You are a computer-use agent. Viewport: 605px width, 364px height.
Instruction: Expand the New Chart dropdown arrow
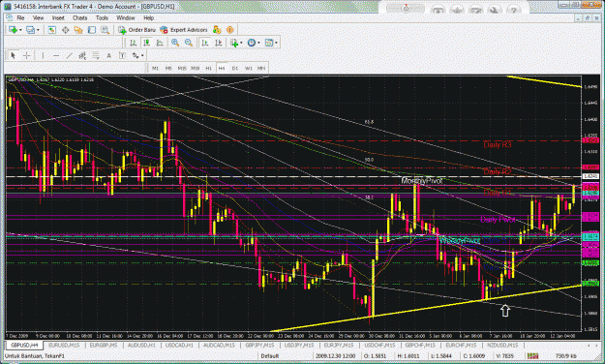(x=20, y=30)
